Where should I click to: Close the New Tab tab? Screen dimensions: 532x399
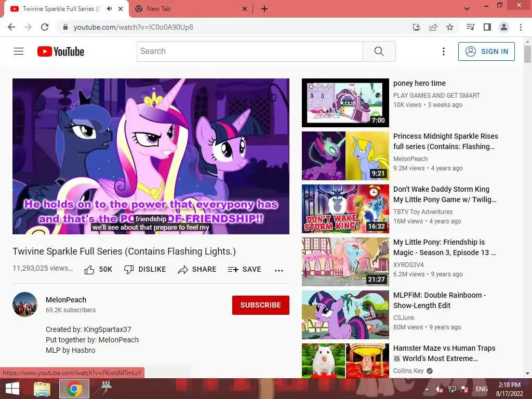pos(245,9)
